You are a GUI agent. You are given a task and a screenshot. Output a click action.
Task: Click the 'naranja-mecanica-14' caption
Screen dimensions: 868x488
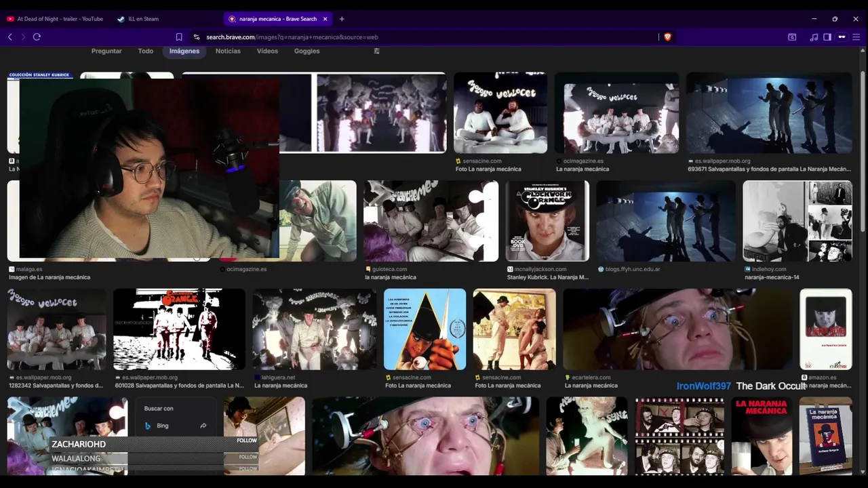772,277
